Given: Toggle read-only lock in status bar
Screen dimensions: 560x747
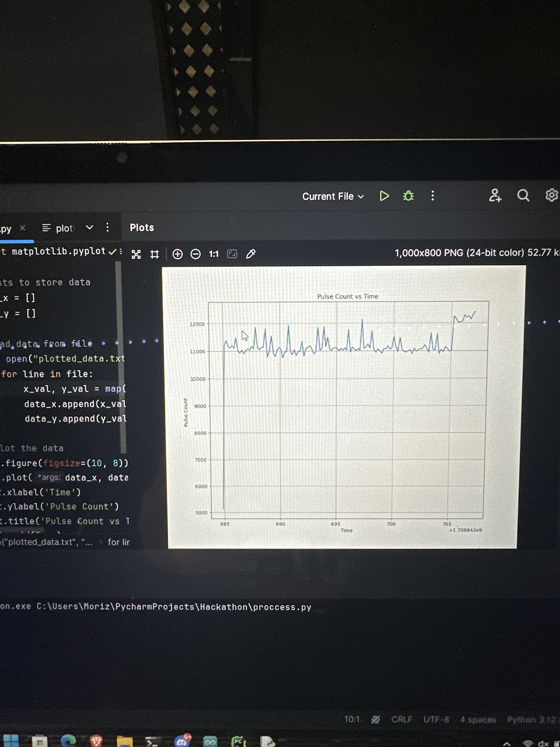Looking at the screenshot, I should click(x=375, y=720).
